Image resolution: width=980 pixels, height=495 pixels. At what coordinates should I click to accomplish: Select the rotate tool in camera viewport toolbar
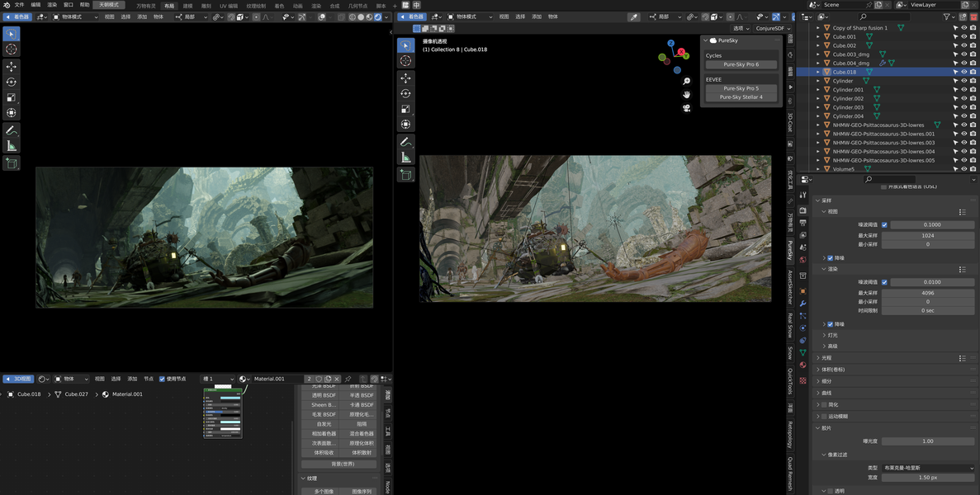[405, 93]
